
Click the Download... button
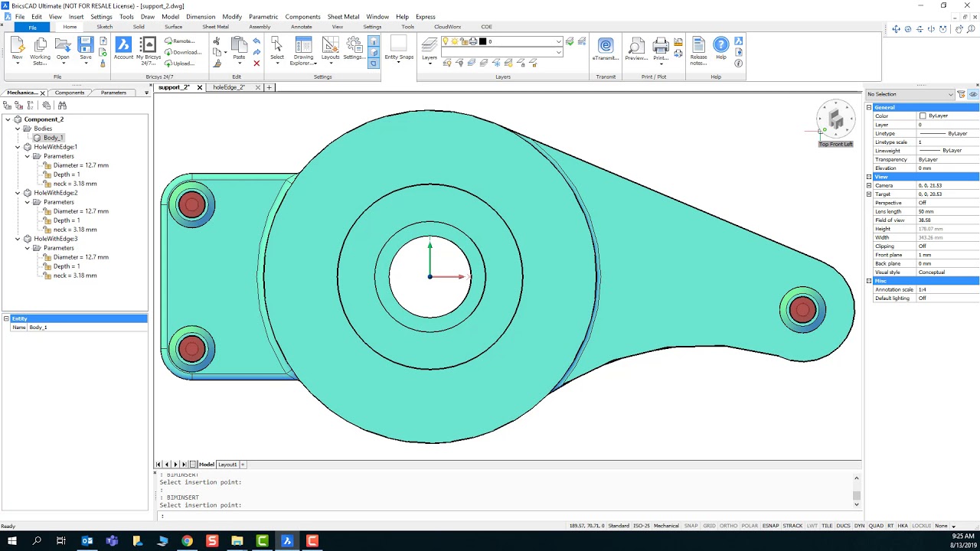(x=183, y=52)
